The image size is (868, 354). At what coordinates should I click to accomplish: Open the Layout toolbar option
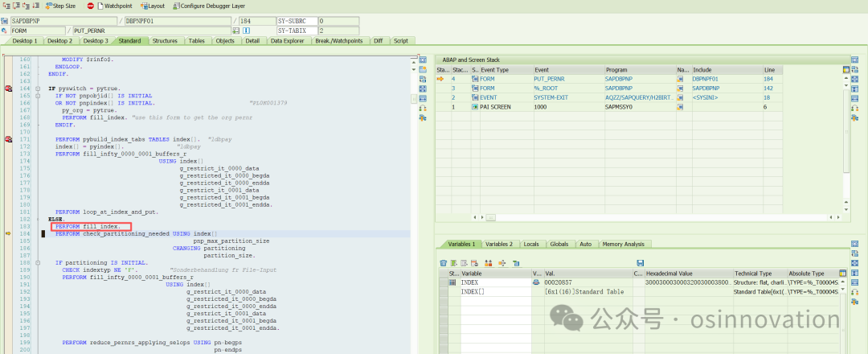153,6
